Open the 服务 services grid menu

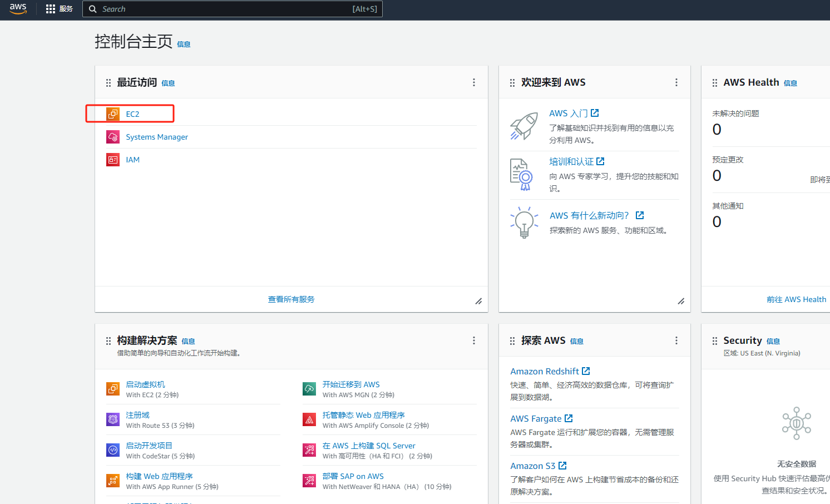tap(59, 9)
